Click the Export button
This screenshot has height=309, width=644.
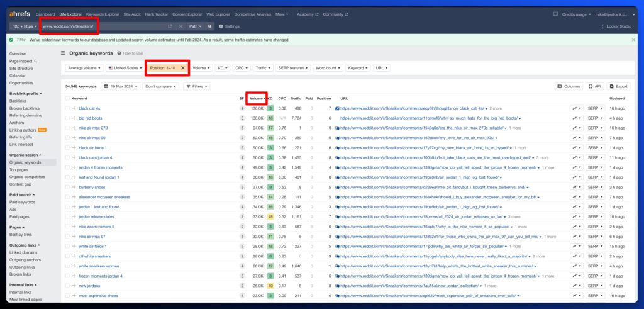pyautogui.click(x=618, y=86)
